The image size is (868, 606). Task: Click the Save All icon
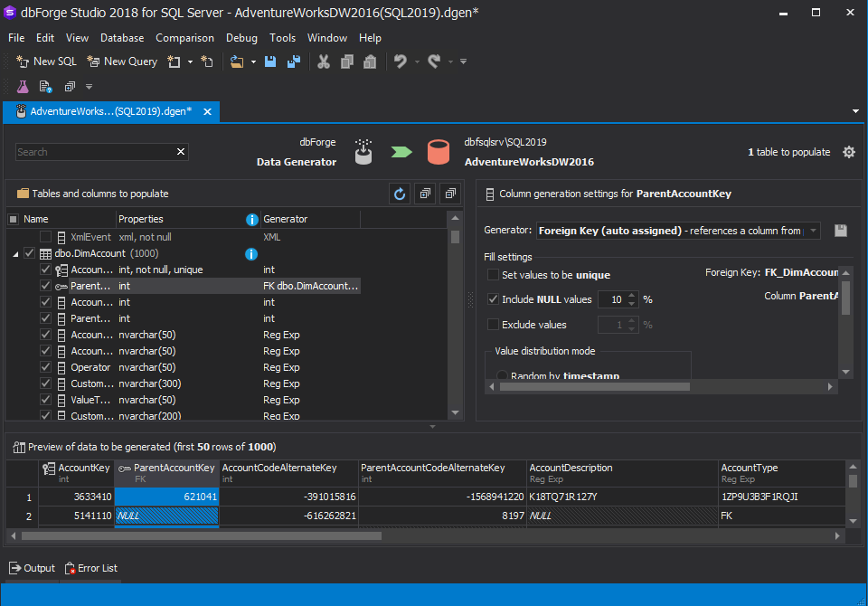point(293,62)
